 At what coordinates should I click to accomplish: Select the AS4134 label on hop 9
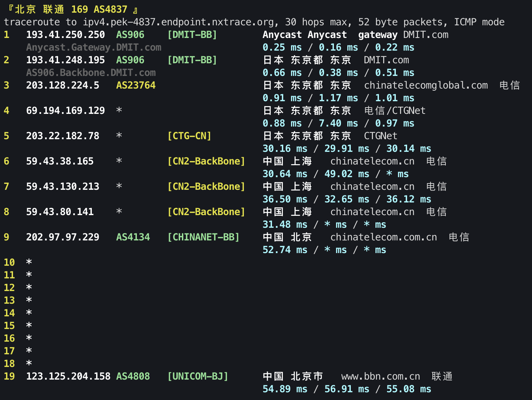[x=133, y=237]
